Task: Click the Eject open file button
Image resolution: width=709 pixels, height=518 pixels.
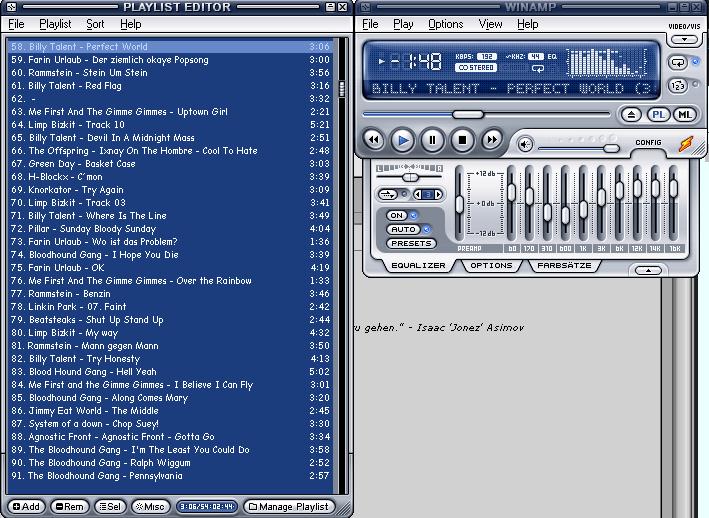Action: 631,115
